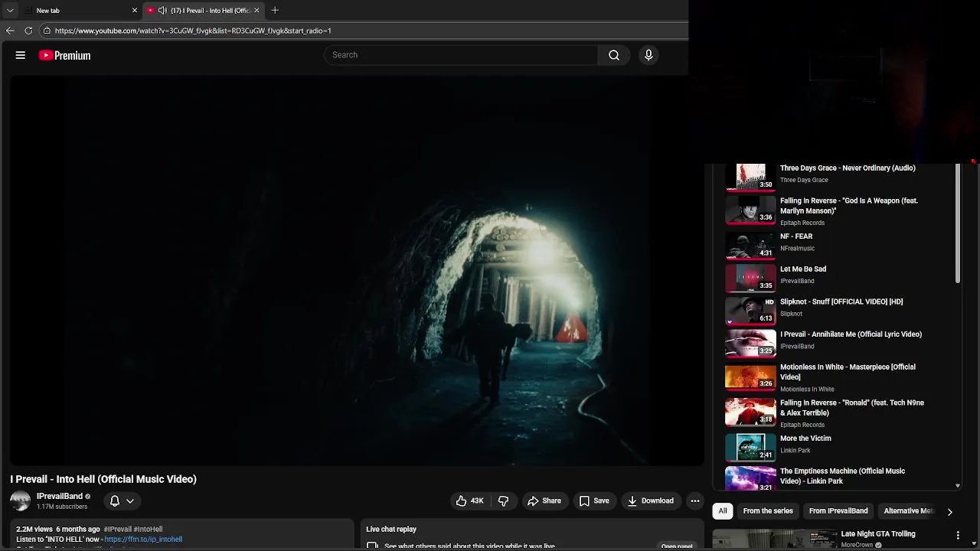
Task: Play NF - FEAR thumbnail
Action: click(750, 246)
